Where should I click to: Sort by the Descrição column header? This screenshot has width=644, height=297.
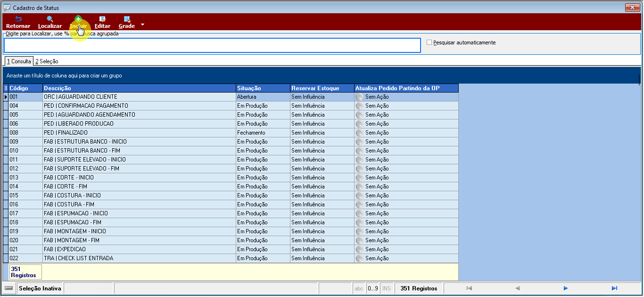click(x=139, y=88)
